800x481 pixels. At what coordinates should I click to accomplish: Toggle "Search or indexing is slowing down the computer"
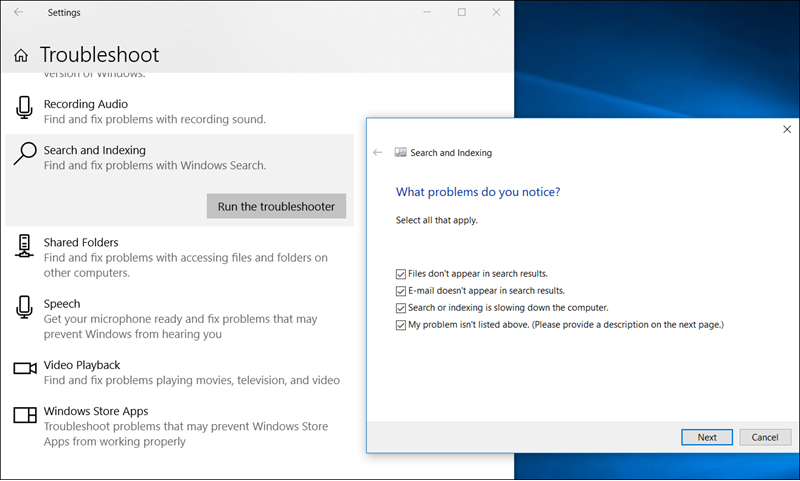(401, 308)
